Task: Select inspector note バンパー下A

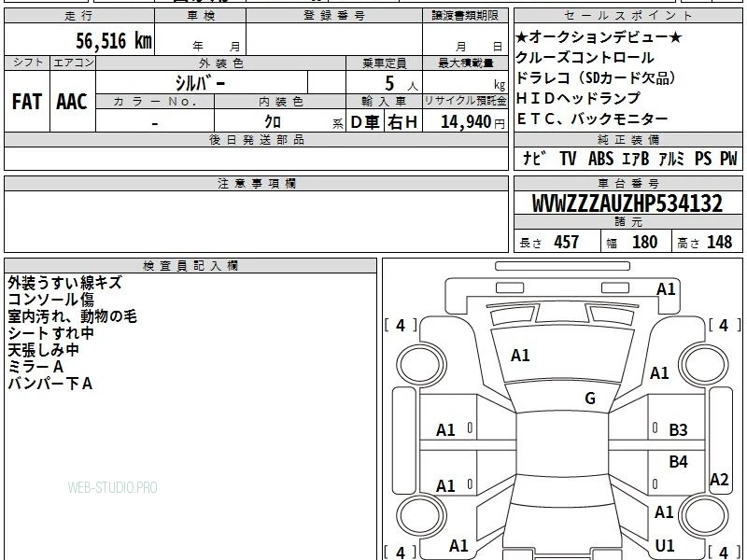Action: click(50, 384)
